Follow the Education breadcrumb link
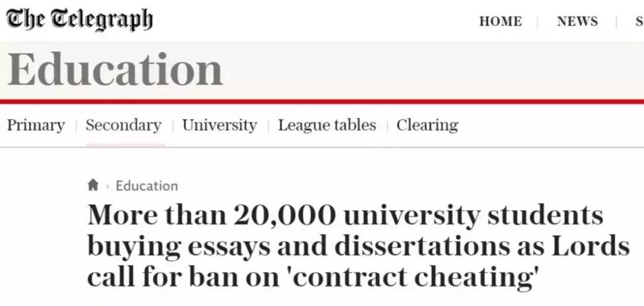The height and width of the screenshot is (306, 644). [x=147, y=186]
